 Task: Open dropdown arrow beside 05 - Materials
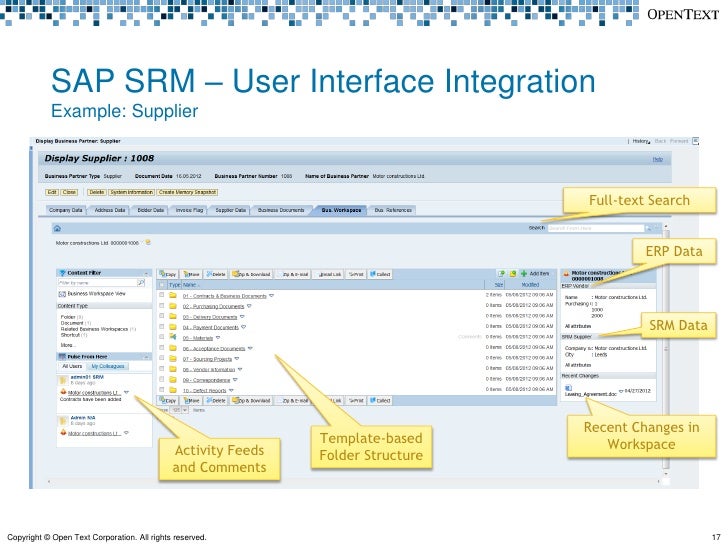(218, 338)
